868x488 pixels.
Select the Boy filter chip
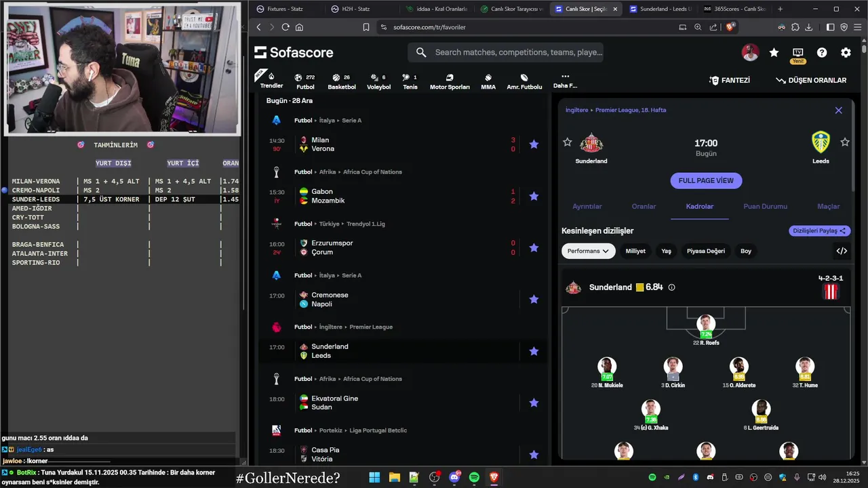click(746, 251)
